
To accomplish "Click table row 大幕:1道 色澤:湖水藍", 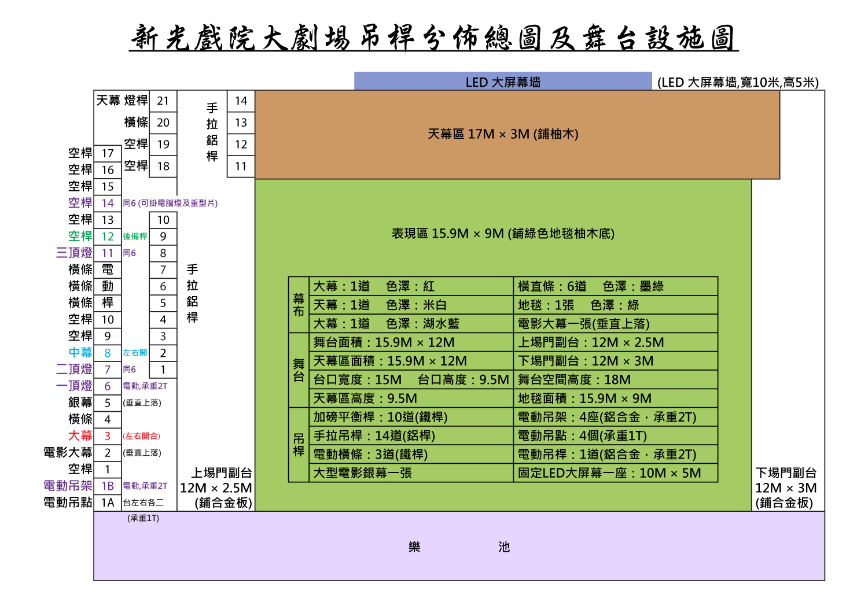I will 411,323.
